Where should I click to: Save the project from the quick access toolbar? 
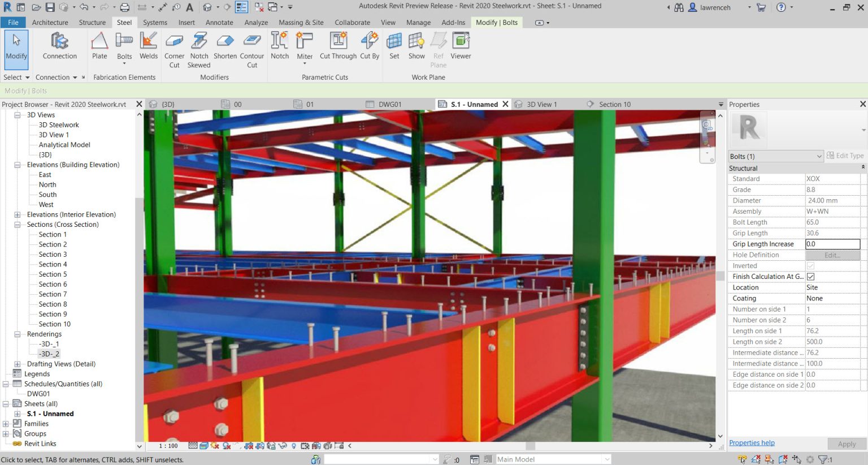click(50, 7)
